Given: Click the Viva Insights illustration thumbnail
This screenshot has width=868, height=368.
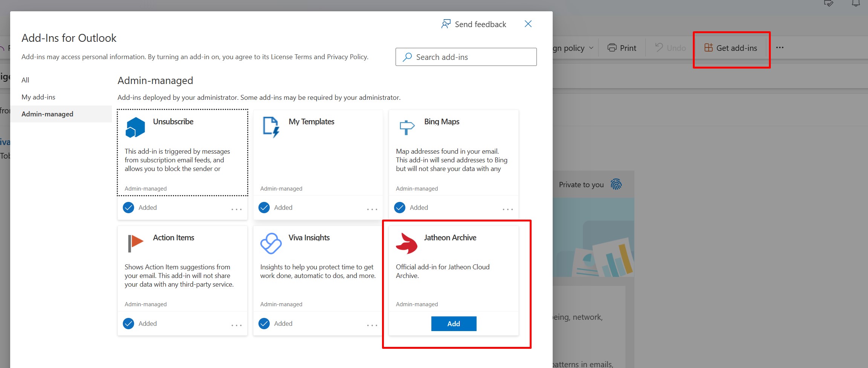Looking at the screenshot, I should (594, 237).
